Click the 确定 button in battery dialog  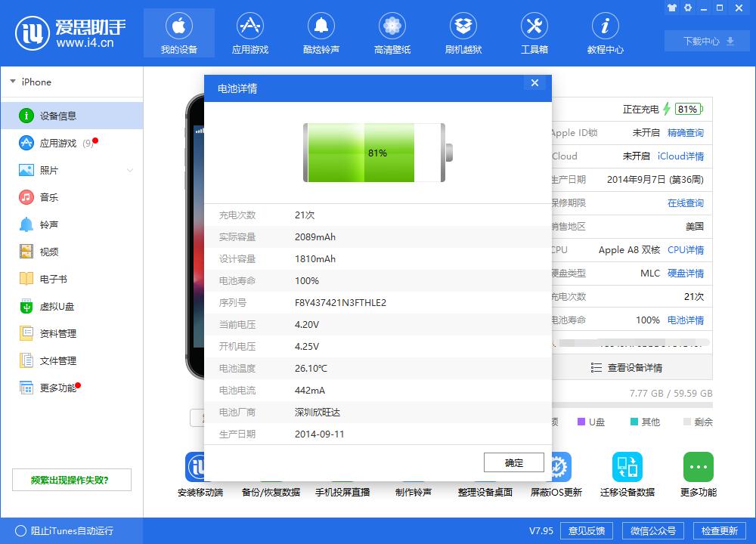pyautogui.click(x=513, y=462)
